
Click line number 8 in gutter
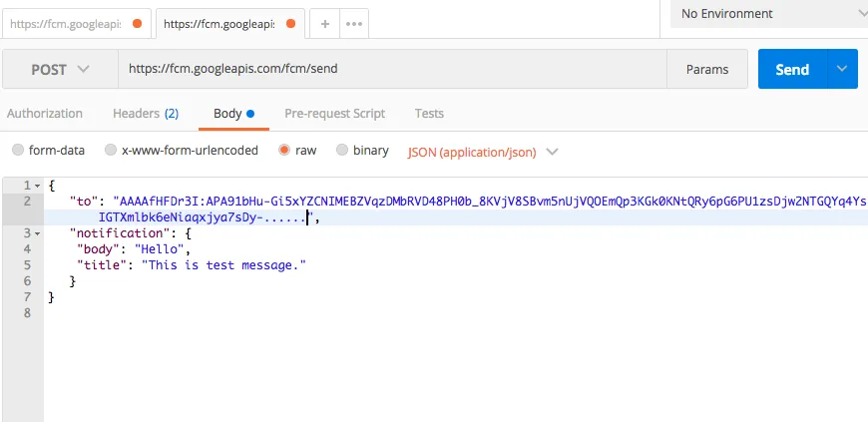click(x=28, y=313)
